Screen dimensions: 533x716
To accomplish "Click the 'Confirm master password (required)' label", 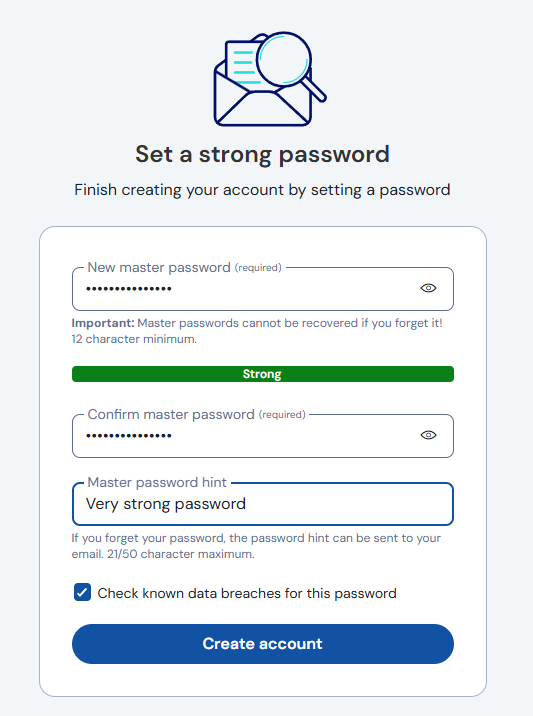I will [x=196, y=415].
